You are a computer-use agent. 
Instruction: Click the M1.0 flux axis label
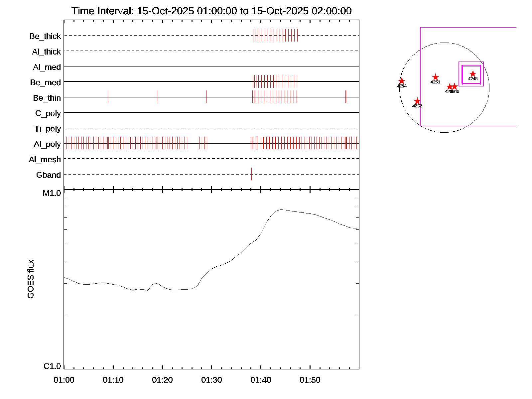pyautogui.click(x=52, y=193)
